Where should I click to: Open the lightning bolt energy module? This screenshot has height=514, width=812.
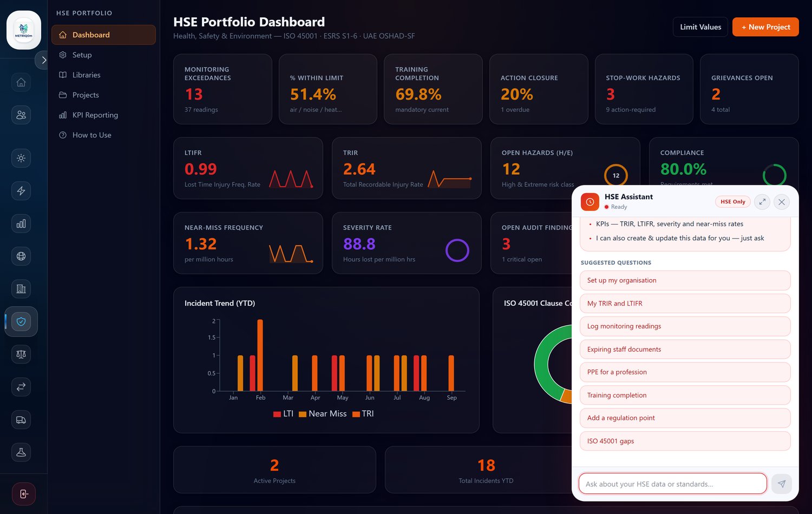point(21,190)
